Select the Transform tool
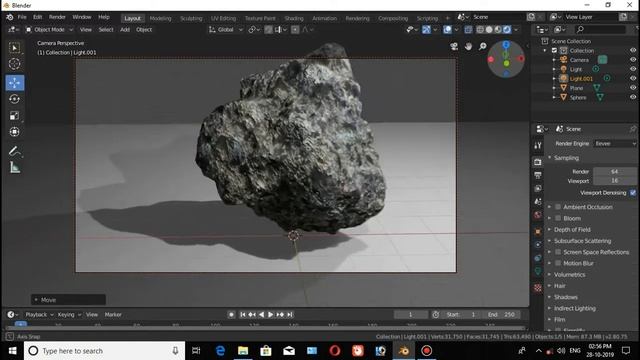This screenshot has width=640, height=360. (15, 132)
